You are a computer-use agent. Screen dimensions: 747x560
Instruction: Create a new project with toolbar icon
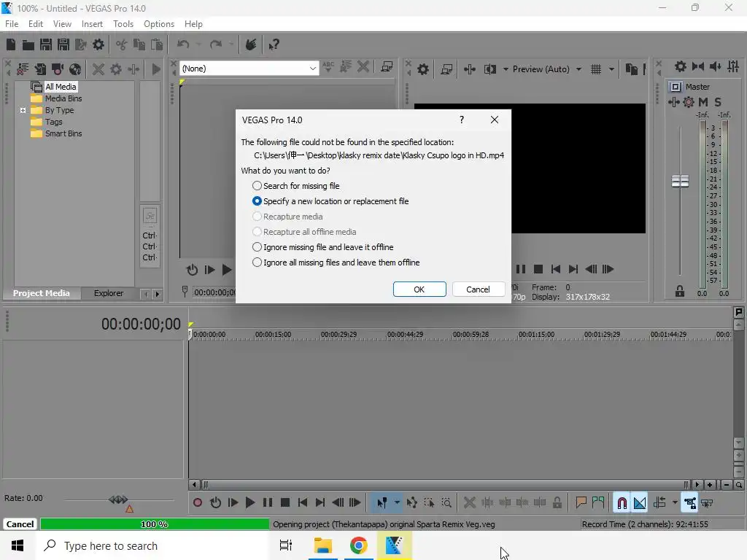tap(11, 44)
